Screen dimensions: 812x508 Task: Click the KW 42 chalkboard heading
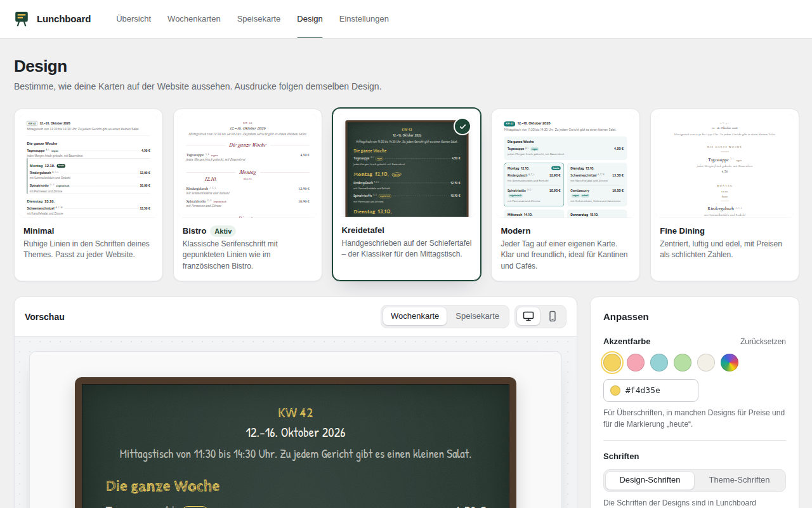pyautogui.click(x=296, y=413)
